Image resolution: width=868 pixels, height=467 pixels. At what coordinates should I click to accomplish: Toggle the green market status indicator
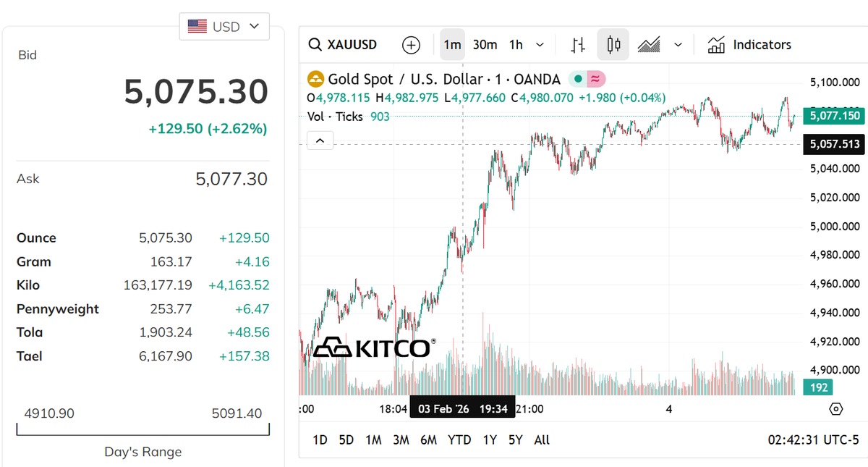click(578, 79)
